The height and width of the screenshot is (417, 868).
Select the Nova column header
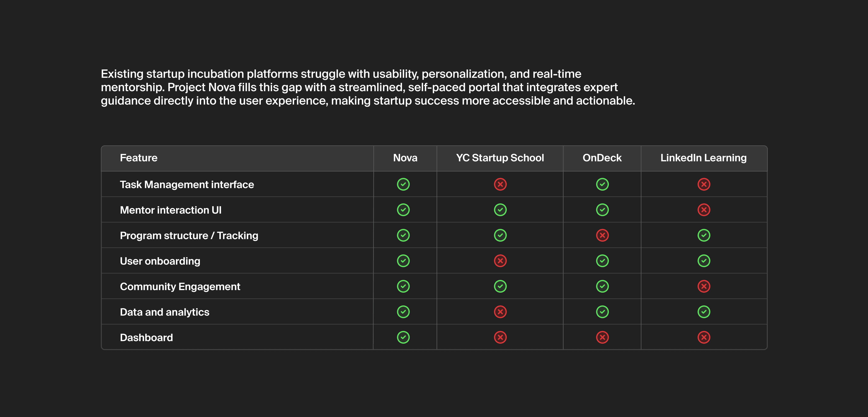pos(405,158)
